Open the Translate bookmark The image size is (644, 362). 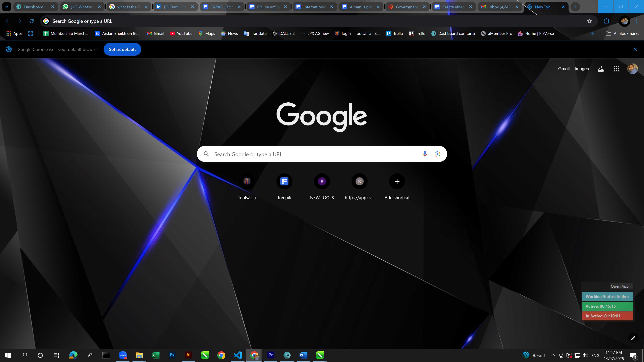point(255,34)
